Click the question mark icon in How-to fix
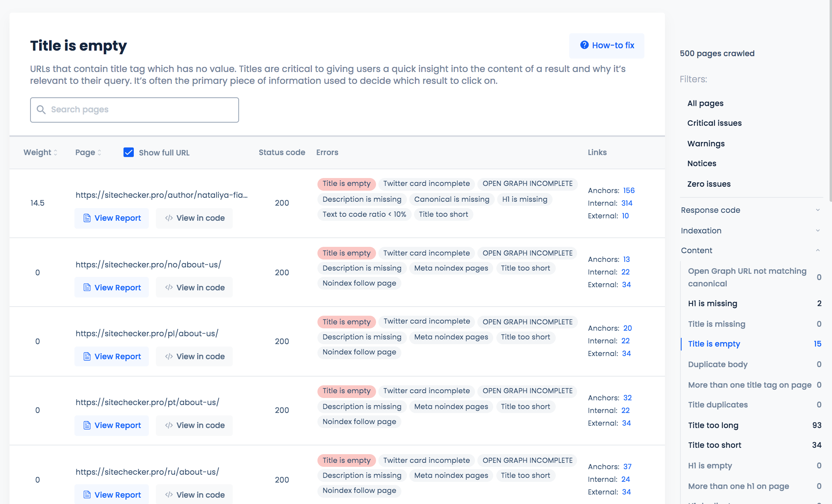Screen dimensions: 832x504 pos(584,45)
